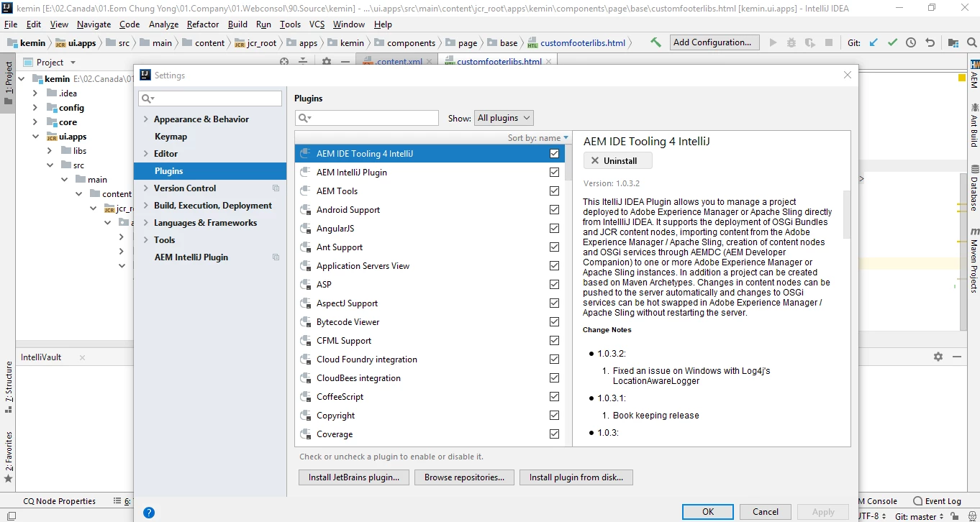Click Git commit checkmark icon
Image resolution: width=980 pixels, height=522 pixels.
pos(892,42)
